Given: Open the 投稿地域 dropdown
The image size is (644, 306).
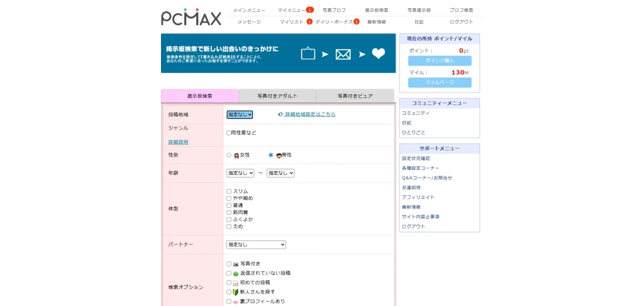Looking at the screenshot, I should [240, 115].
